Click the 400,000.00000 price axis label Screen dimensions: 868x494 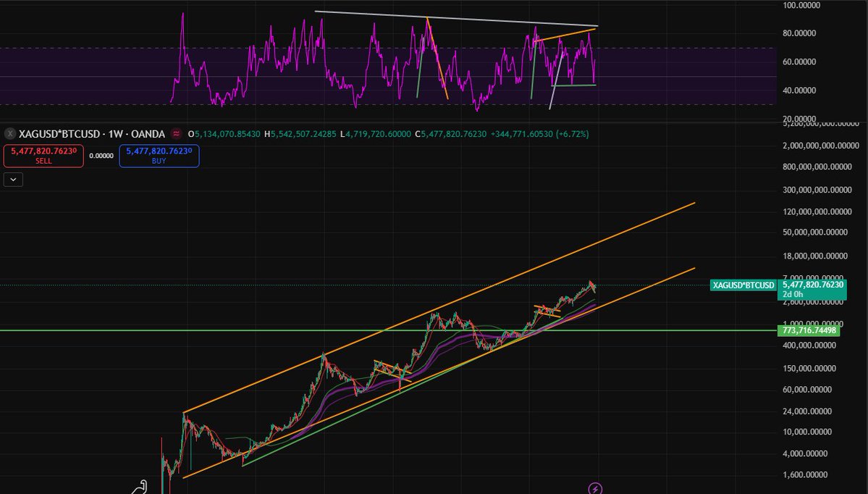809,346
